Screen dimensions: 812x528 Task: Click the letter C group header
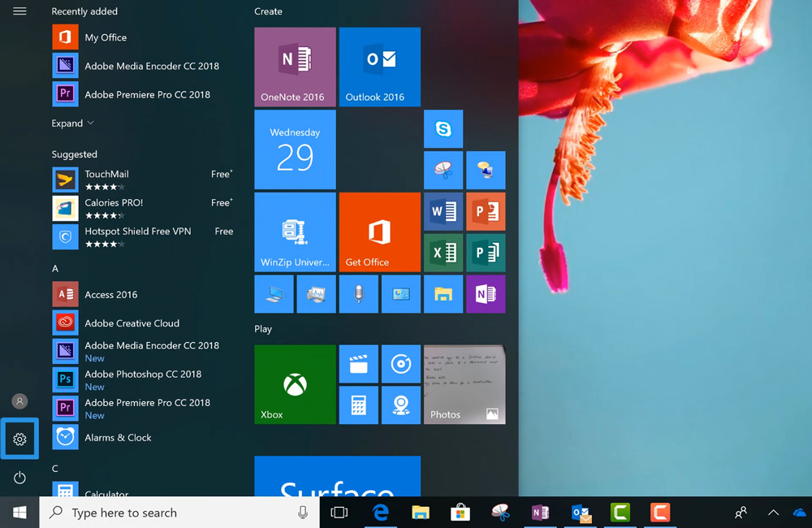click(x=55, y=469)
